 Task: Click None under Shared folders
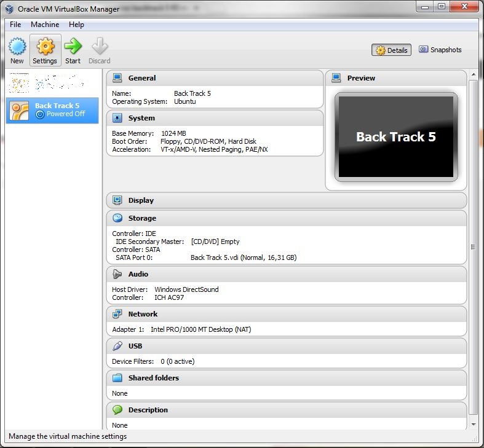pyautogui.click(x=120, y=393)
